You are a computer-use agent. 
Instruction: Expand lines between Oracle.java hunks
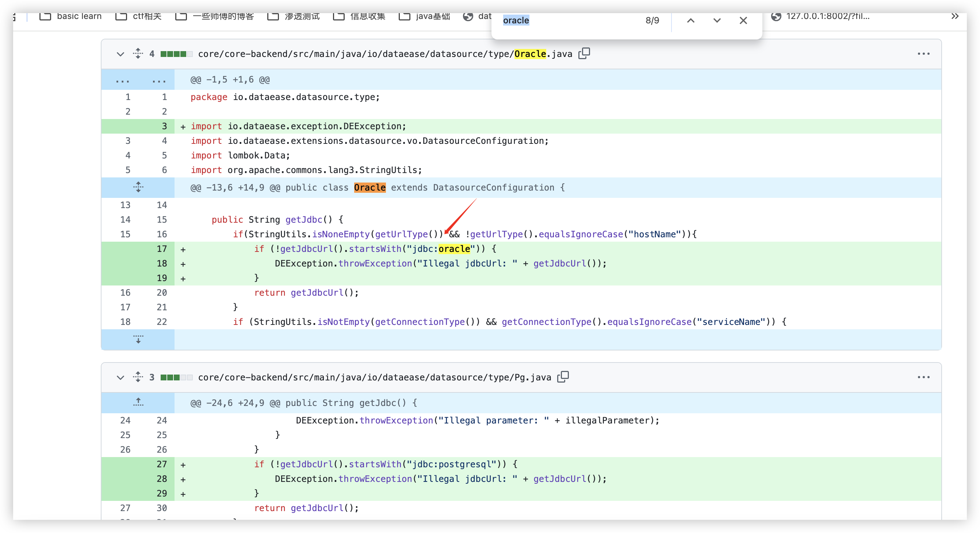click(x=138, y=187)
